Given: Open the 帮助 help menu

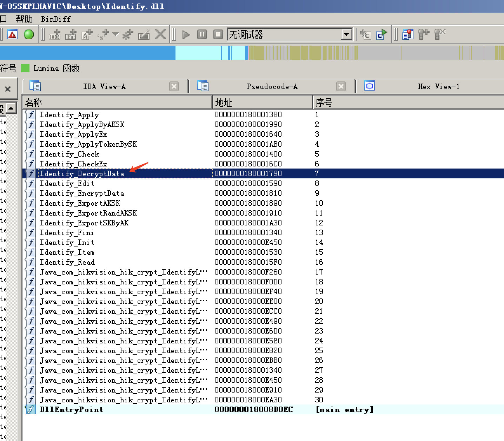Looking at the screenshot, I should tap(24, 19).
